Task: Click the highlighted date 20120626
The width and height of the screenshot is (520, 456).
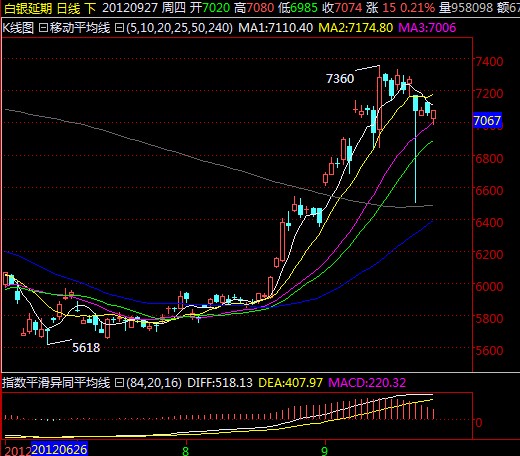Action: pos(59,450)
